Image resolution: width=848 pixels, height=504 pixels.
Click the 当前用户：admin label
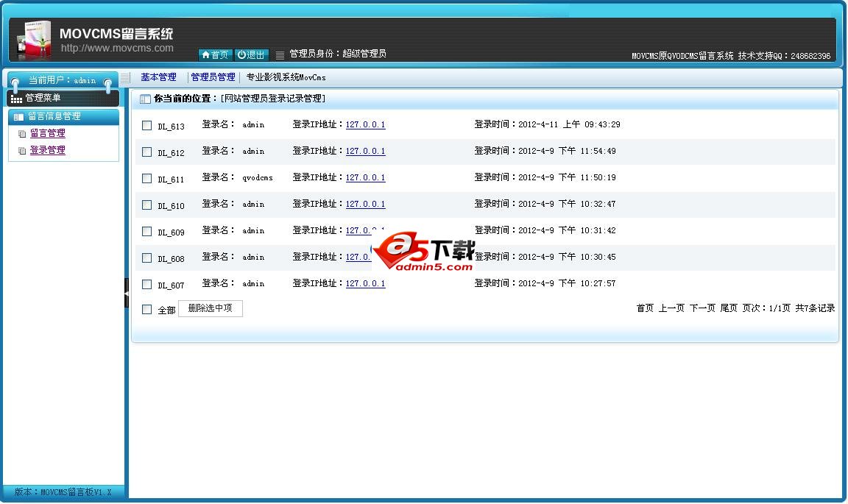[x=62, y=81]
